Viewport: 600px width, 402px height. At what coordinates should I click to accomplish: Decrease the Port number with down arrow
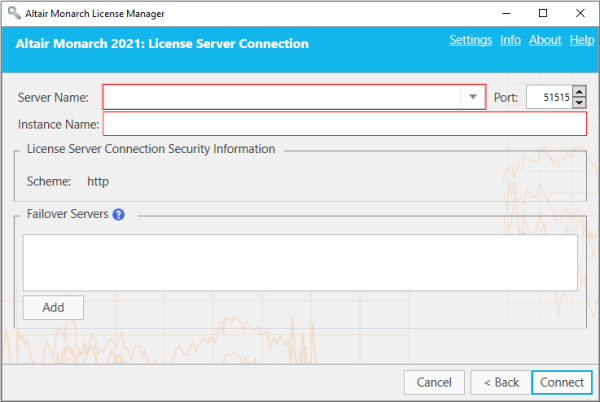point(579,103)
